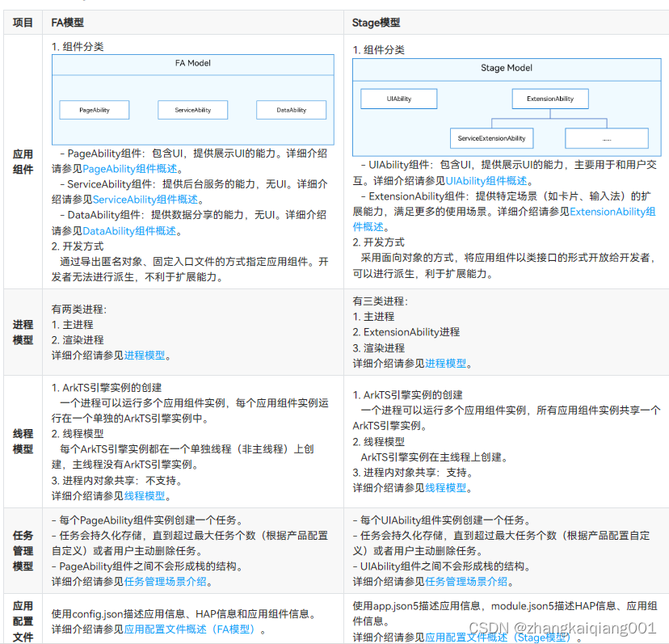Image resolution: width=669 pixels, height=644 pixels.
Task: Click '2. 线程模型' heading in Stage模型 column
Action: [378, 442]
